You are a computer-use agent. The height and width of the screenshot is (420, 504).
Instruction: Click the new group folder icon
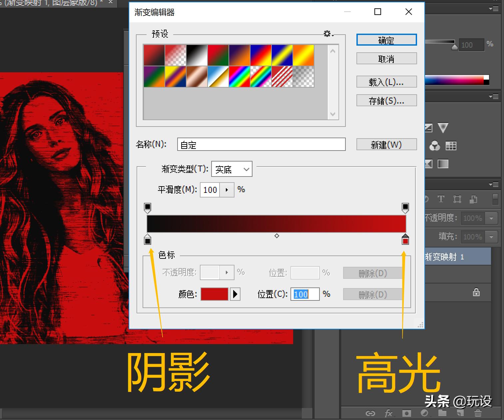pos(442,413)
